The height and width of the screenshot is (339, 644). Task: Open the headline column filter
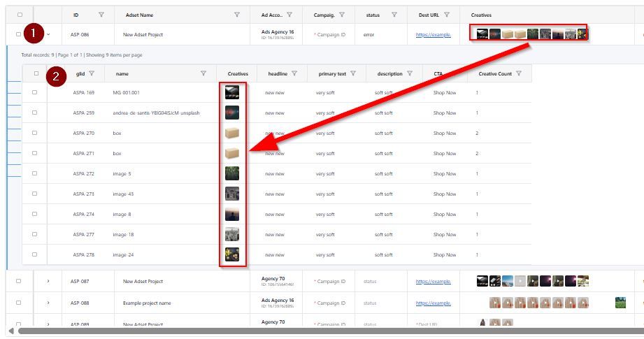(294, 73)
